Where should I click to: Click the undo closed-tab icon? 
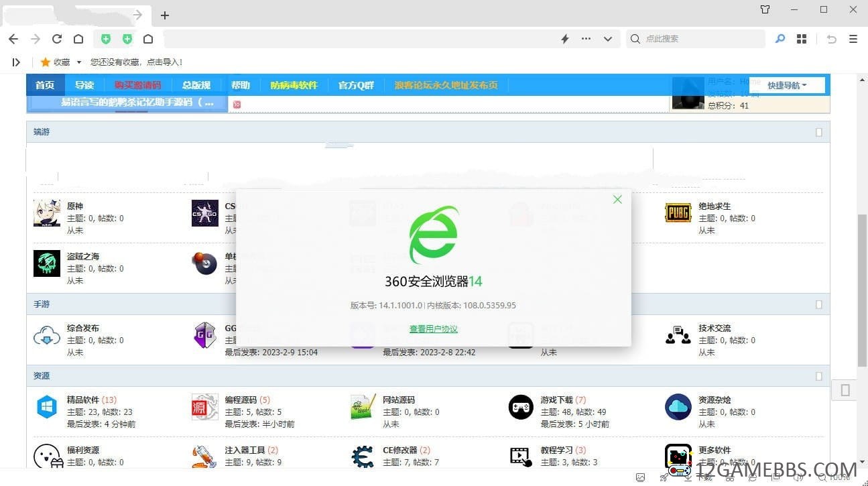pyautogui.click(x=832, y=39)
